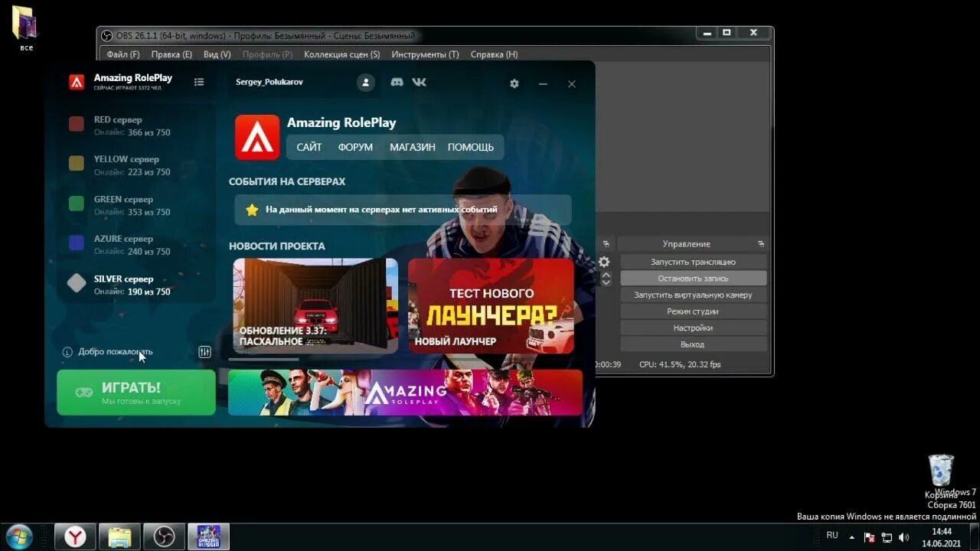Open Настройки button in OBS
Image resolution: width=980 pixels, height=551 pixels.
693,328
